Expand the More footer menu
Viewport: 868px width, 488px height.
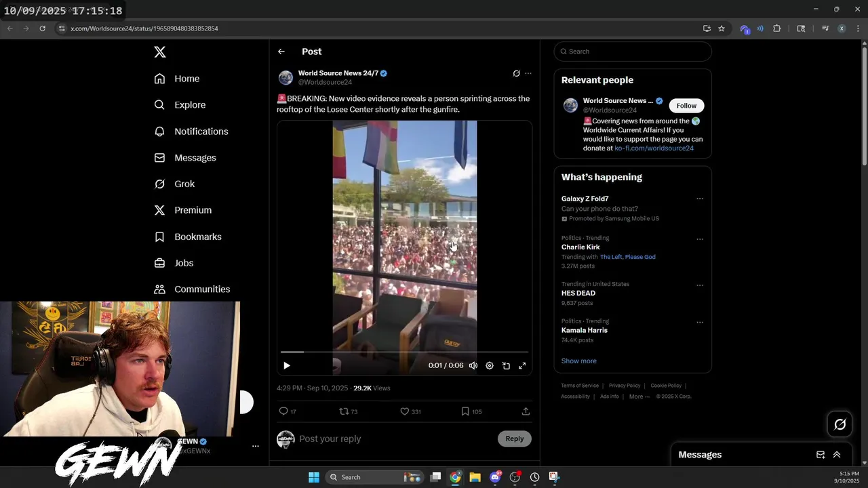tap(639, 396)
